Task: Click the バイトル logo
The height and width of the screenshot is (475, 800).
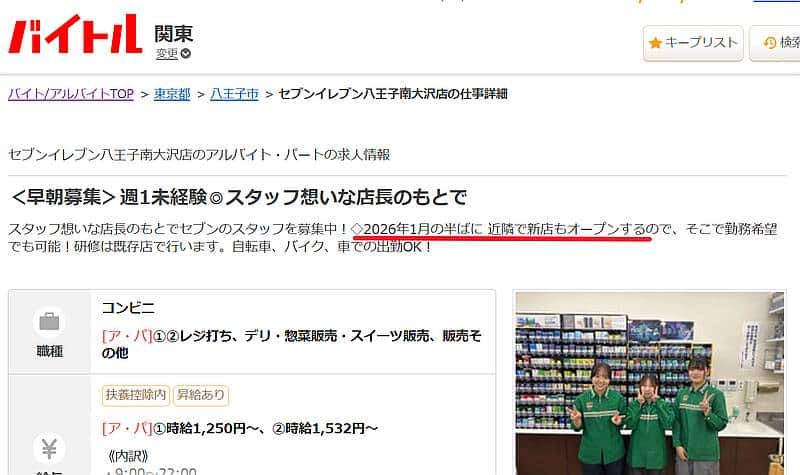Action: tap(75, 34)
